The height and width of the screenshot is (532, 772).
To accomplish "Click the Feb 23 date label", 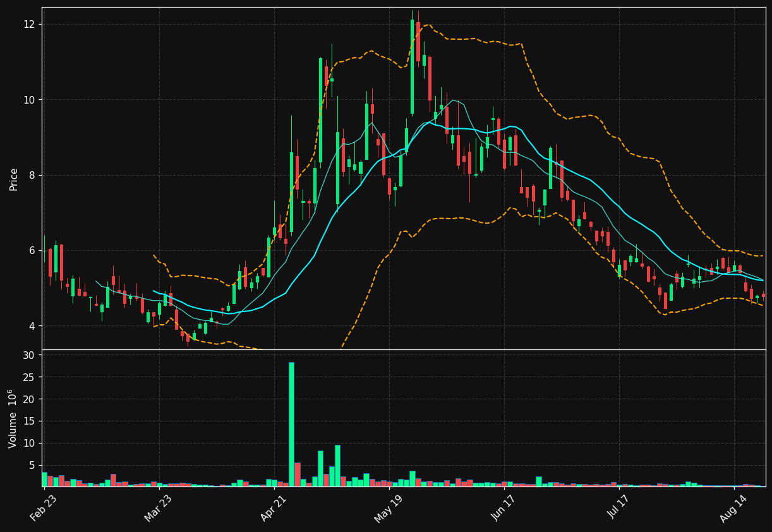I will [43, 509].
